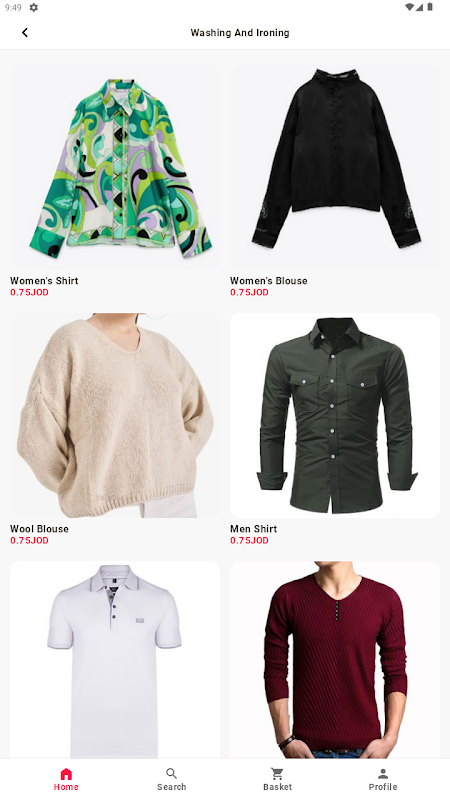
Task: Open the Profile person icon
Action: click(x=383, y=773)
